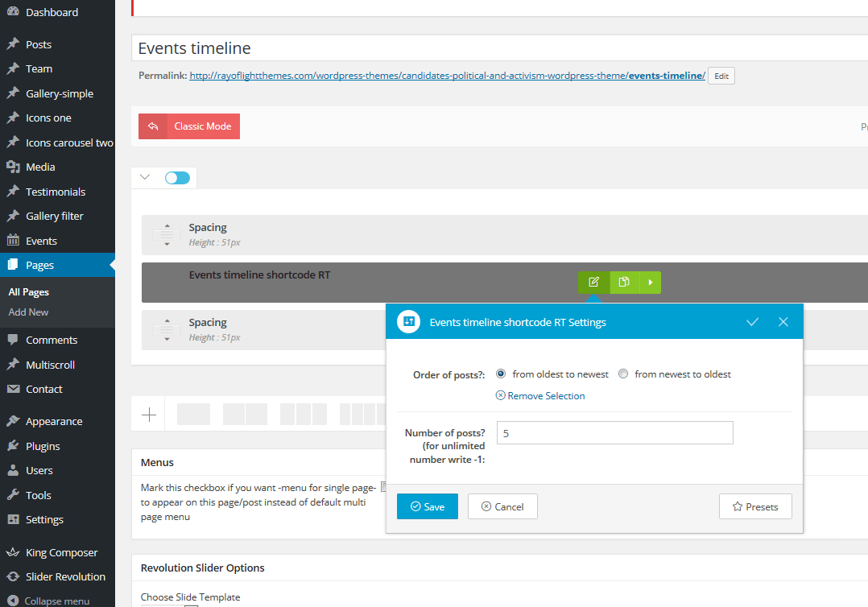Click the green duplicate element icon
Screen dimensions: 868x607
coord(623,282)
